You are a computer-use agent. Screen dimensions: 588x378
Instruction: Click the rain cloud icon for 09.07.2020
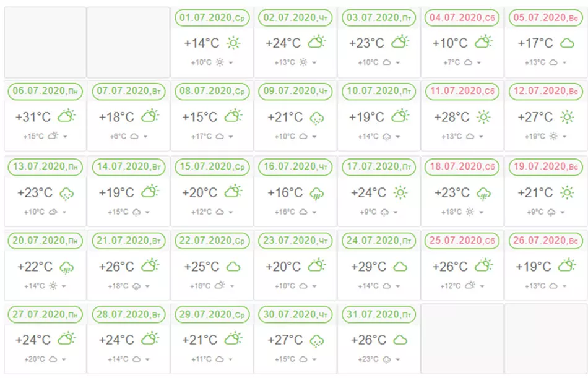(317, 119)
